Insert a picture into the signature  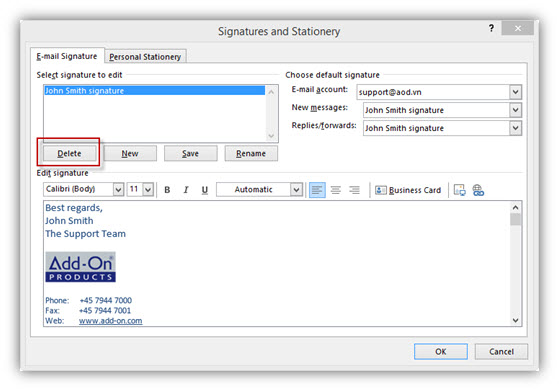pos(460,190)
